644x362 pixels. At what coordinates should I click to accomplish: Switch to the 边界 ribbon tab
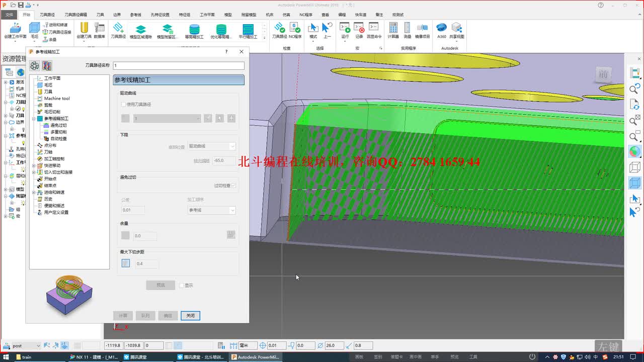pos(117,15)
